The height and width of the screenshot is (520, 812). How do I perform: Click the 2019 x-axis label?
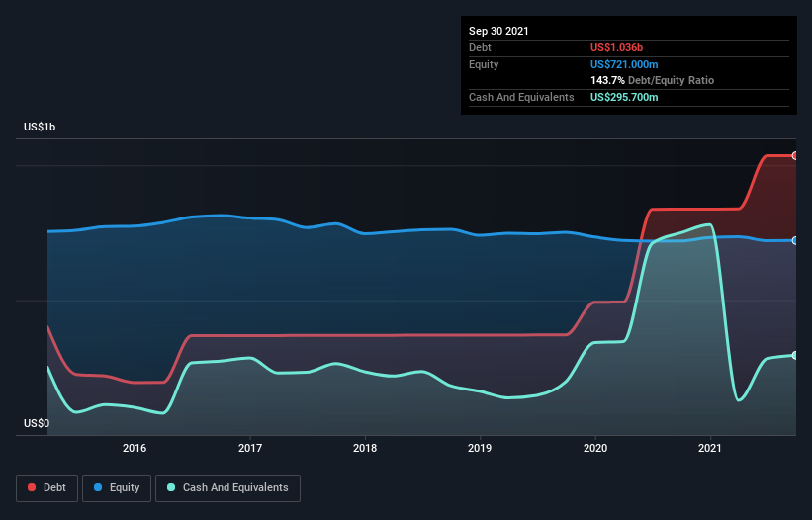coord(480,448)
